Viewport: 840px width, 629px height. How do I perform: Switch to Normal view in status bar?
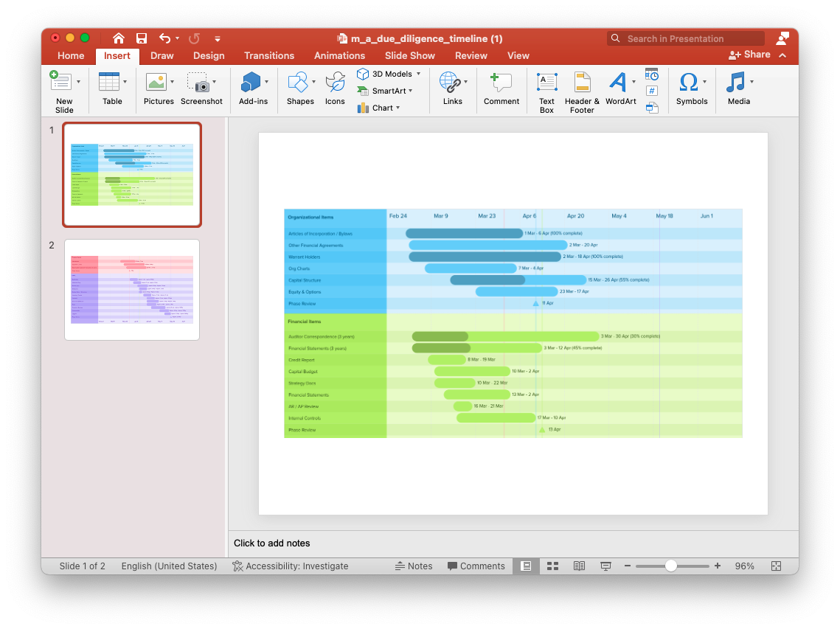(x=526, y=566)
